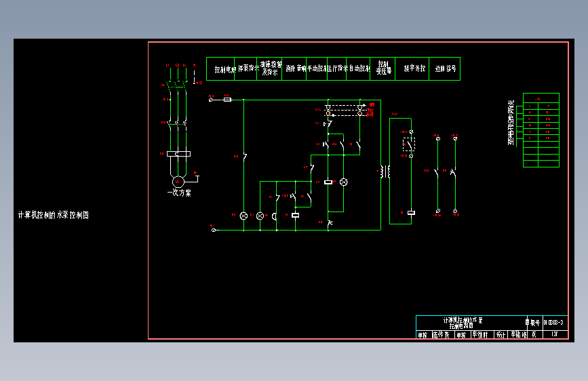Select the 控制变压器 header cell
Screen dimensions: 588x381
[x=383, y=69]
